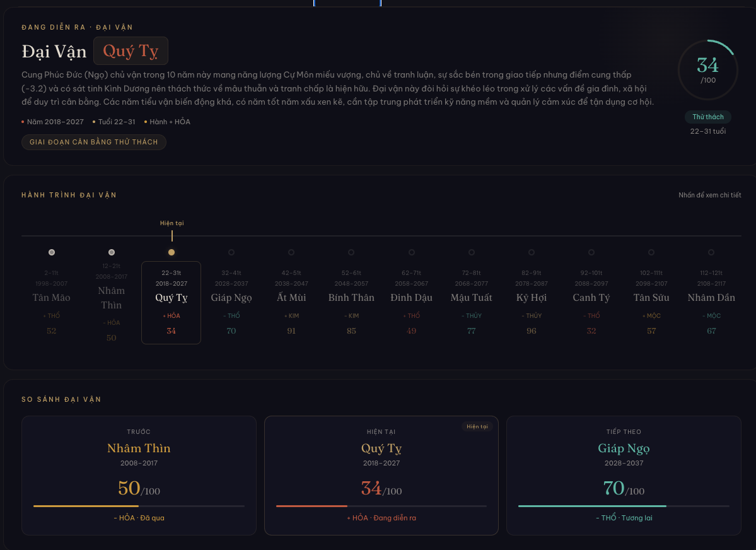The image size is (756, 550).
Task: Click the circular 34/100 score gauge
Action: (x=707, y=70)
